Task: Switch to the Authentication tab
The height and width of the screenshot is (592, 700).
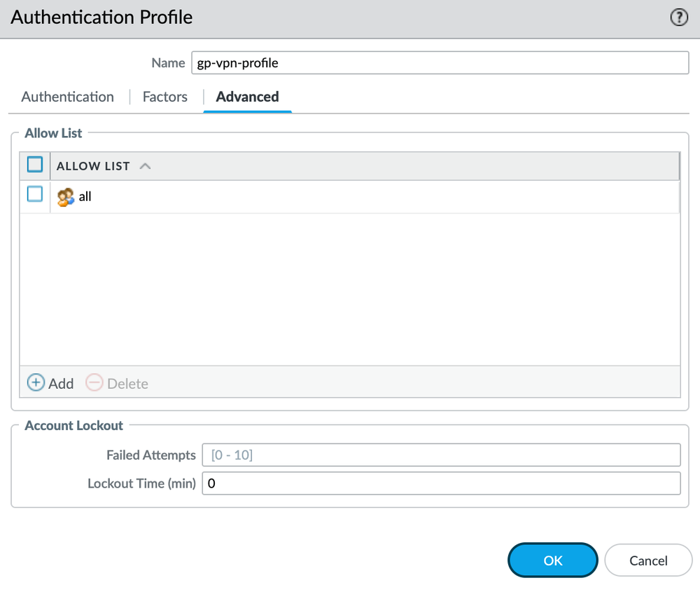Action: point(67,97)
